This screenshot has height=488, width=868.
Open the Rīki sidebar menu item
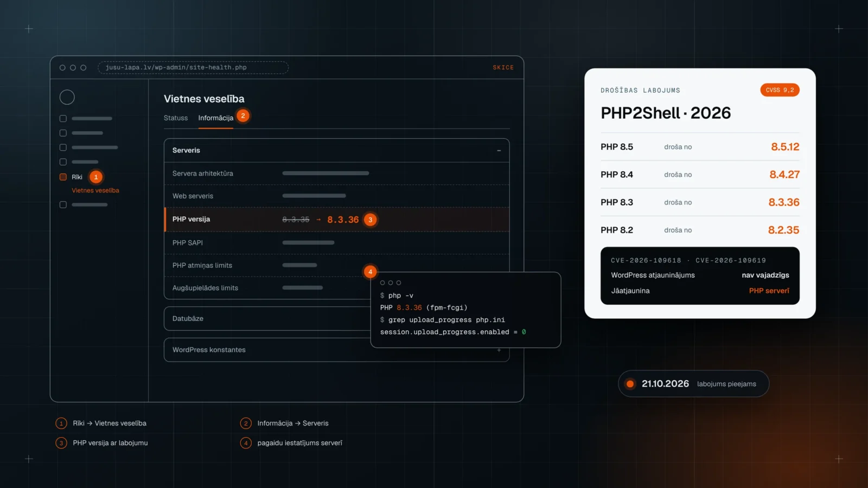click(x=77, y=177)
